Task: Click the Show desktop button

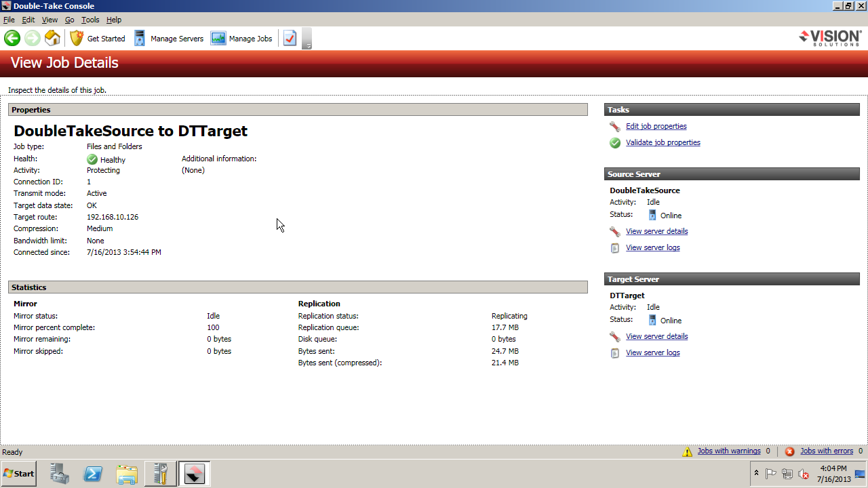Action: tap(861, 474)
